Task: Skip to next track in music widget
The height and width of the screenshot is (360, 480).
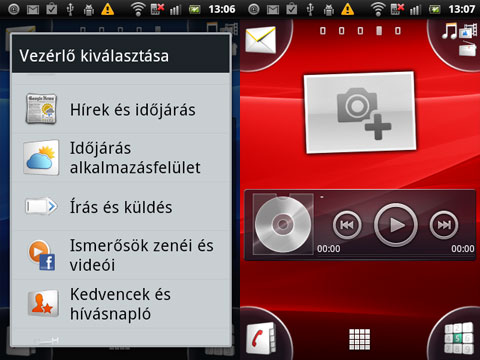Action: (x=444, y=225)
